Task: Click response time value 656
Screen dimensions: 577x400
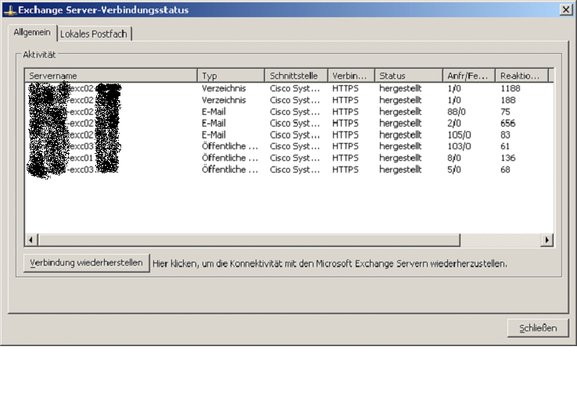Action: coord(508,123)
